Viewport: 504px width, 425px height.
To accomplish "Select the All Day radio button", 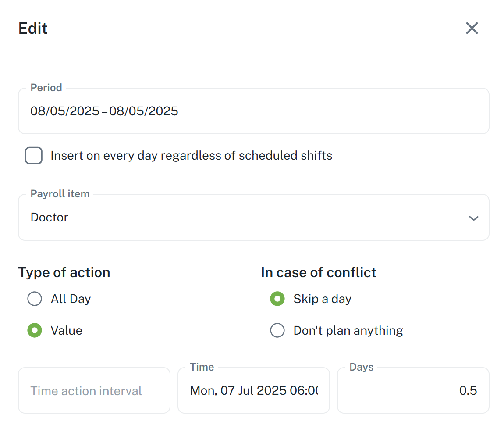I will click(x=35, y=299).
